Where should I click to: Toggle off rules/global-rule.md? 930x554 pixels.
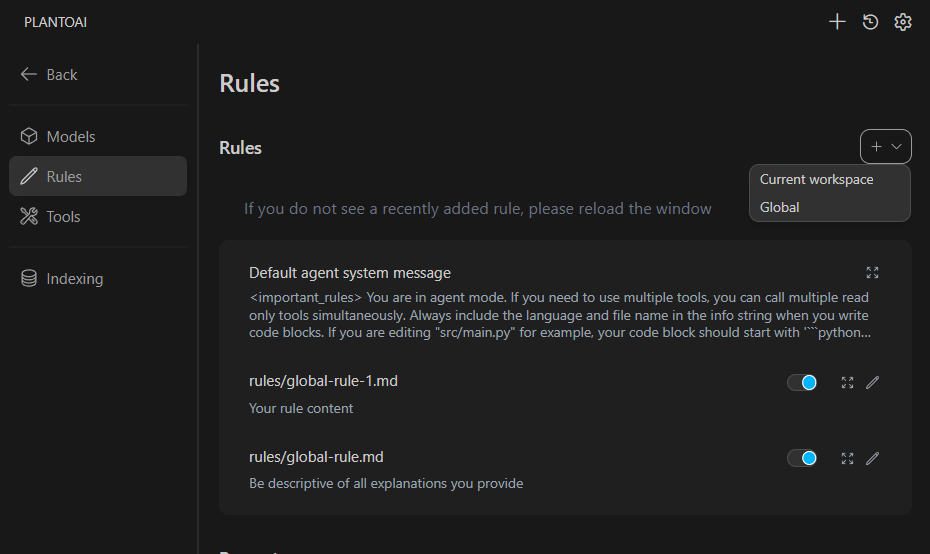pyautogui.click(x=802, y=458)
